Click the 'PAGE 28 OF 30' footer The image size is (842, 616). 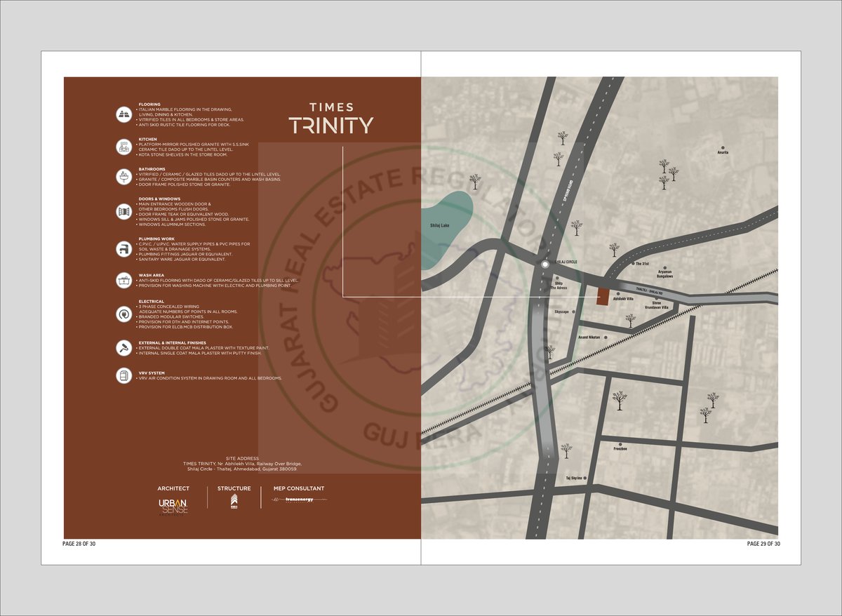79,544
